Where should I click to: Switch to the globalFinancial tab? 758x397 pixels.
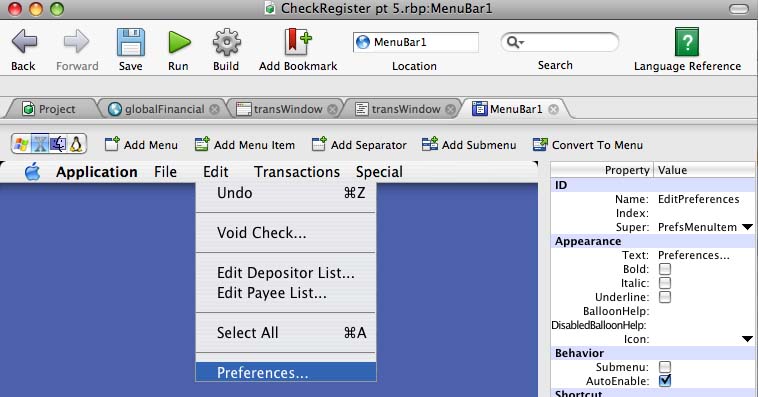click(163, 109)
